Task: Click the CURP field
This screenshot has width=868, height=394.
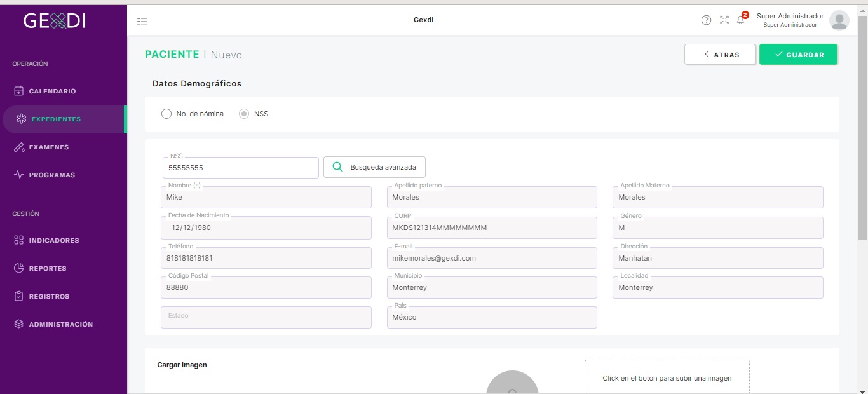Action: (x=492, y=228)
